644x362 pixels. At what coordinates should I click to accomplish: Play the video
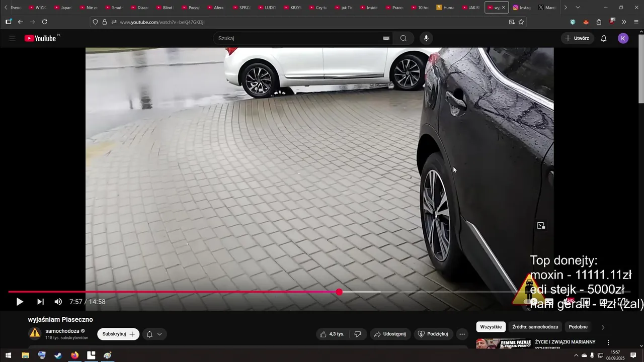tap(20, 302)
